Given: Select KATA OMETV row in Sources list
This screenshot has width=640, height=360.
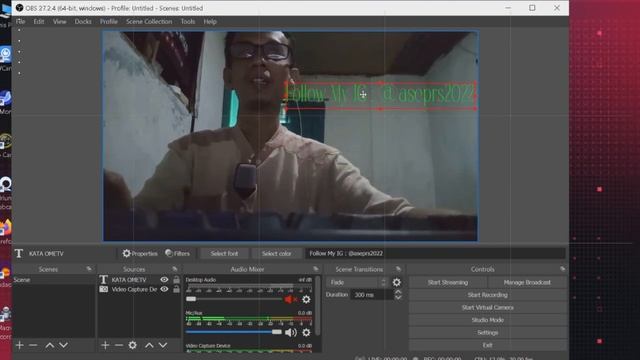Looking at the screenshot, I should [x=139, y=280].
